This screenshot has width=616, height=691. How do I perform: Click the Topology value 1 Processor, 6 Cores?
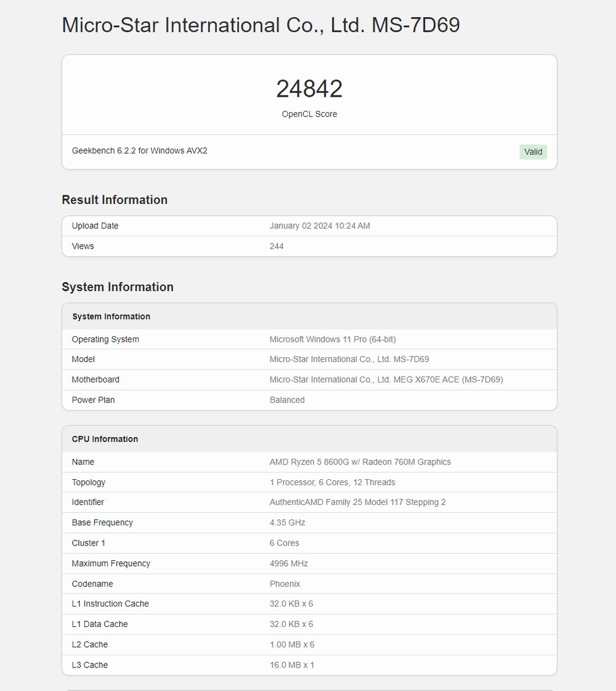point(332,482)
